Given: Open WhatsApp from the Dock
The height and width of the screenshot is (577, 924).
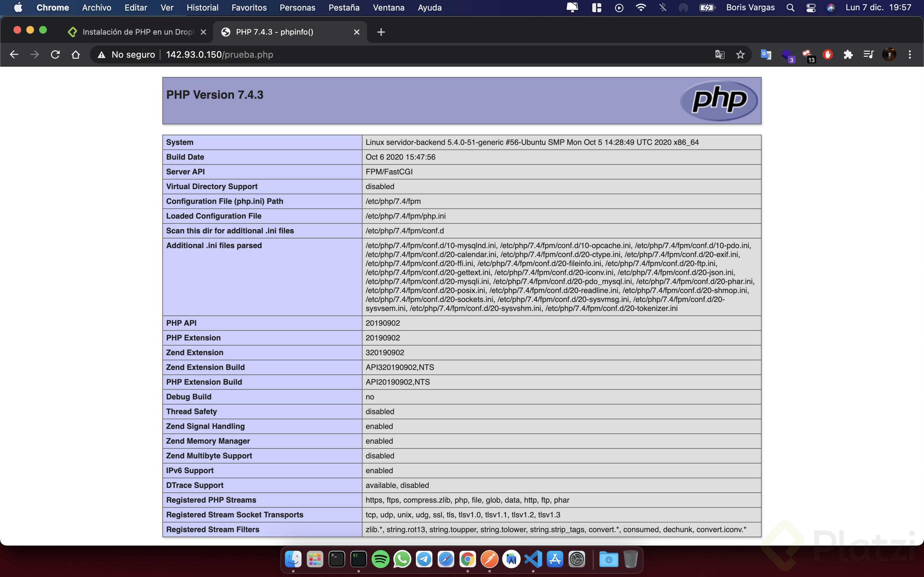Looking at the screenshot, I should pos(402,559).
